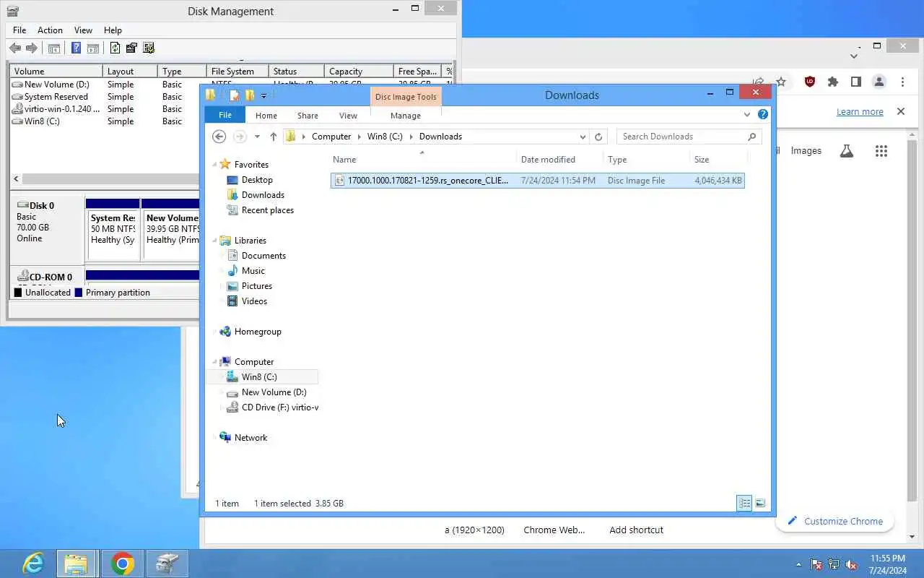The width and height of the screenshot is (924, 578).
Task: Open uBlock Origin extension icon in Chrome
Action: [810, 82]
